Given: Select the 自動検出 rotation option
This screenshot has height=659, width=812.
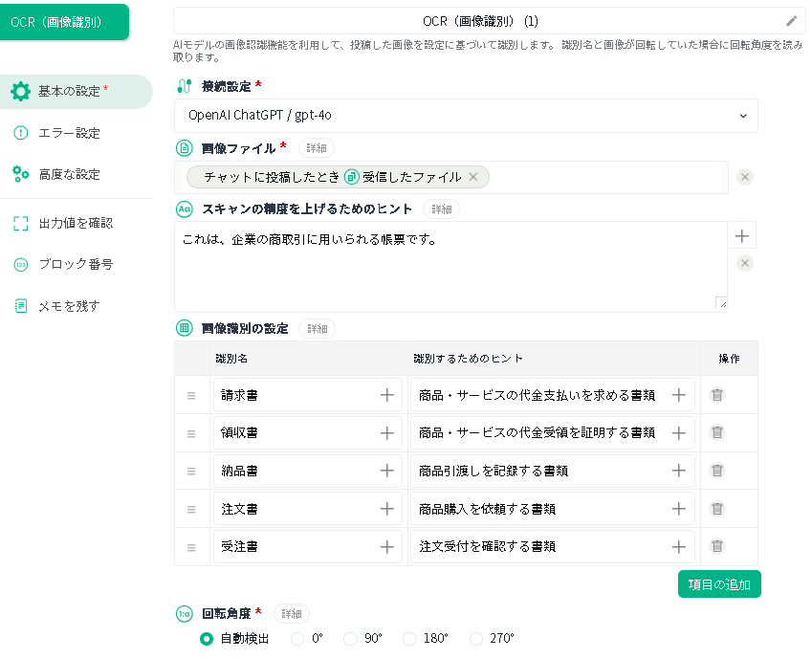Looking at the screenshot, I should pos(207,639).
